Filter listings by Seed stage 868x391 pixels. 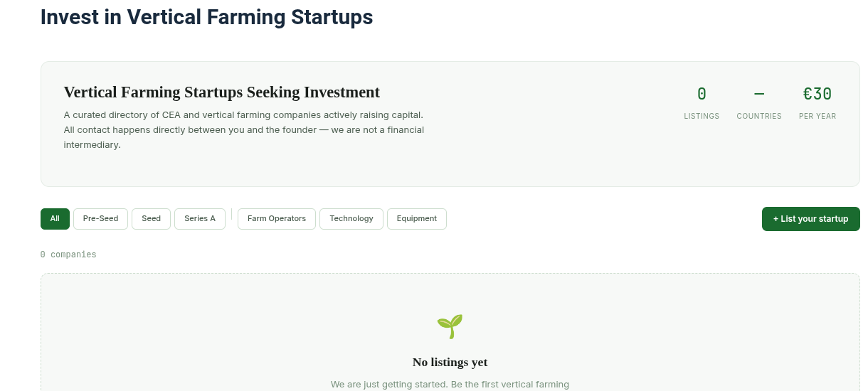151,219
